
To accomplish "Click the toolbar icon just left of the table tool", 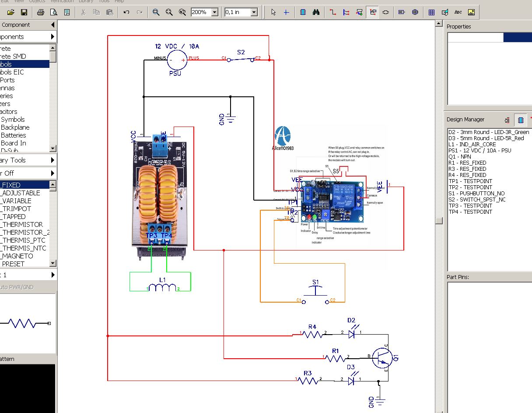I will click(x=415, y=12).
